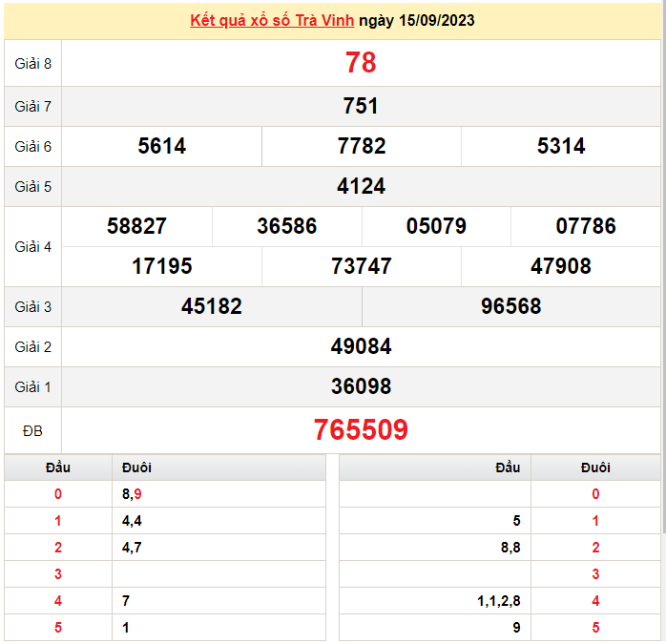
Task: Select the Giải 4 number 05079
Action: (436, 226)
